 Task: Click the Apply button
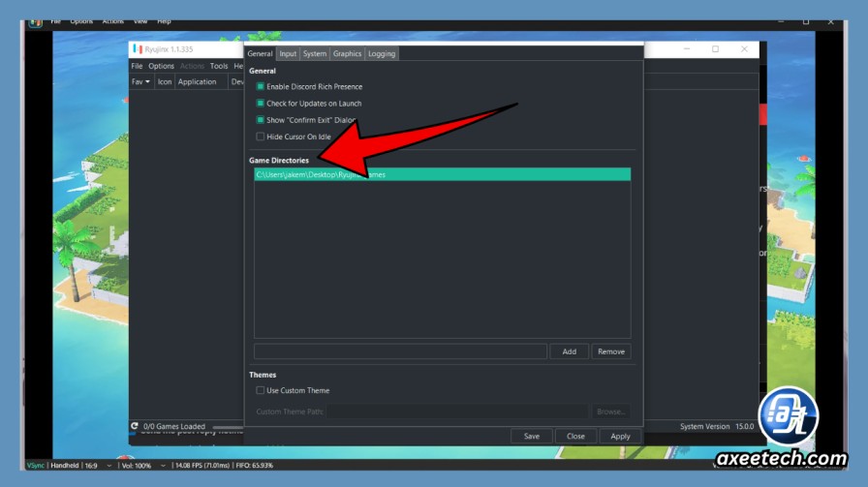tap(620, 436)
